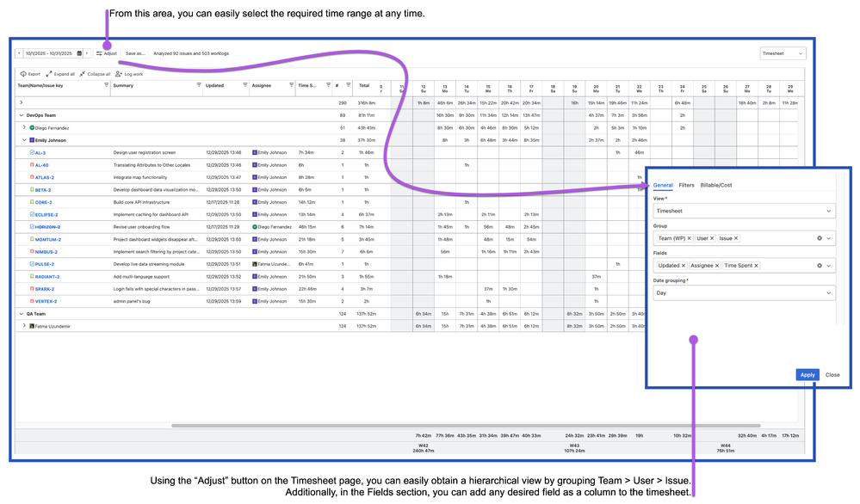Open issue link ECLIPSE-2
The width and height of the screenshot is (860, 504).
pyautogui.click(x=46, y=215)
